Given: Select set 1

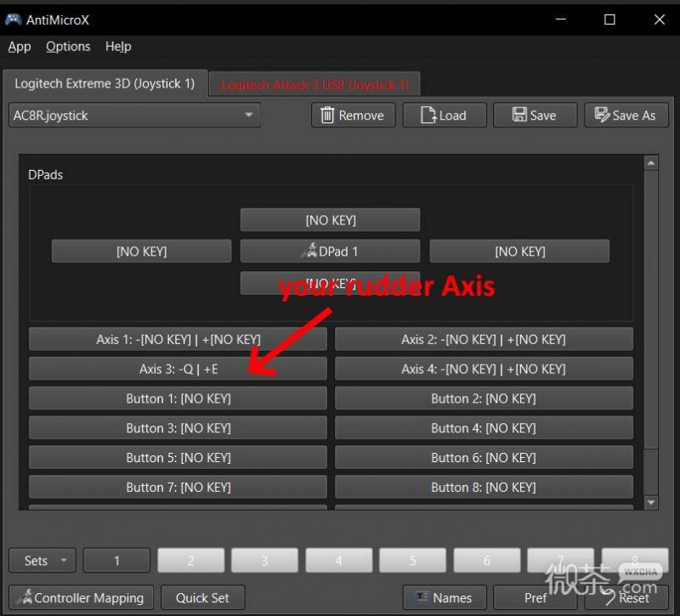Looking at the screenshot, I should [116, 561].
